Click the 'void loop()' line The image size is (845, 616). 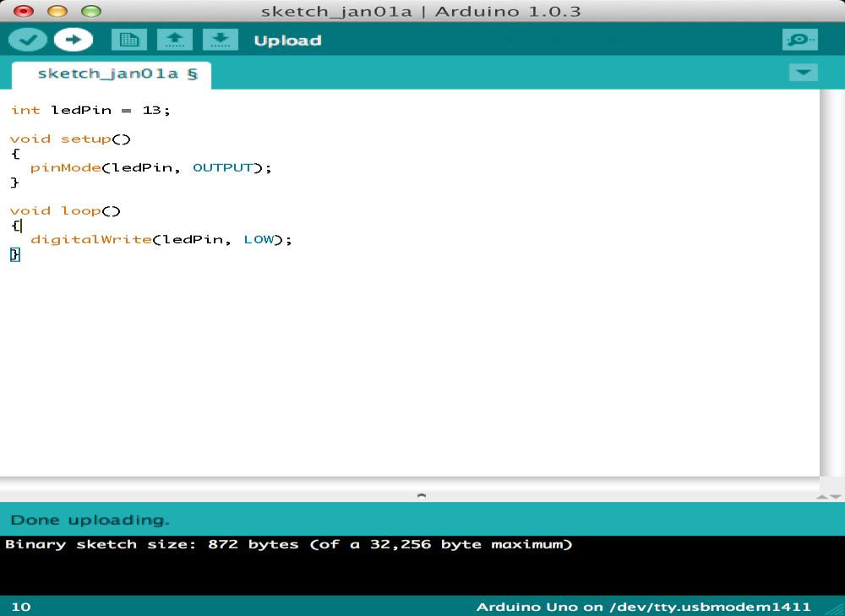(x=65, y=210)
